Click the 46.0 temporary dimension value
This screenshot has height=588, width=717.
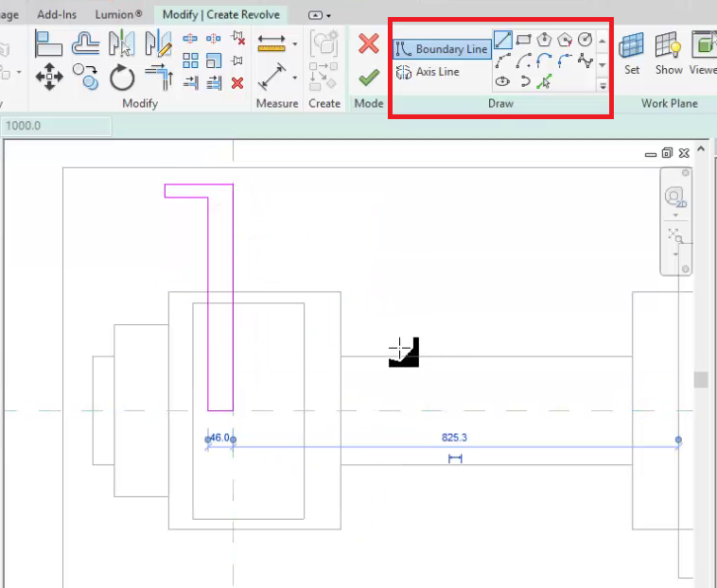(220, 438)
